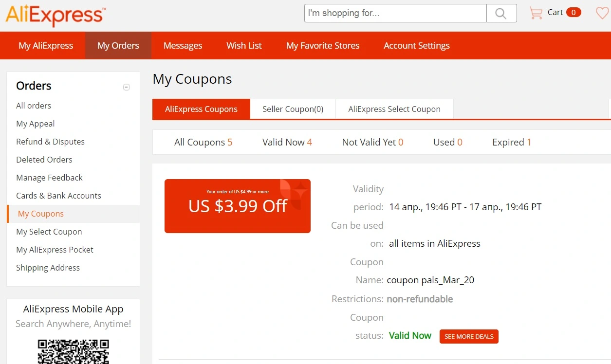This screenshot has height=364, width=611.
Task: Open My Favorite Stores menu item
Action: click(x=323, y=46)
